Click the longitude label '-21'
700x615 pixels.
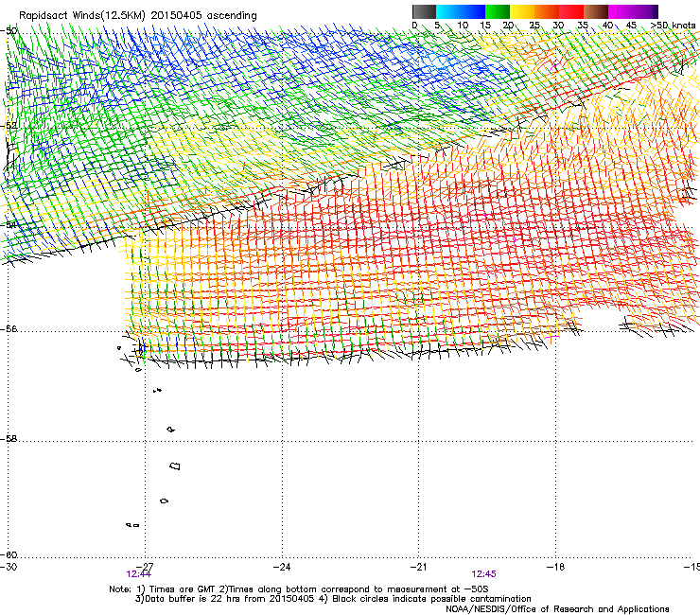click(418, 567)
